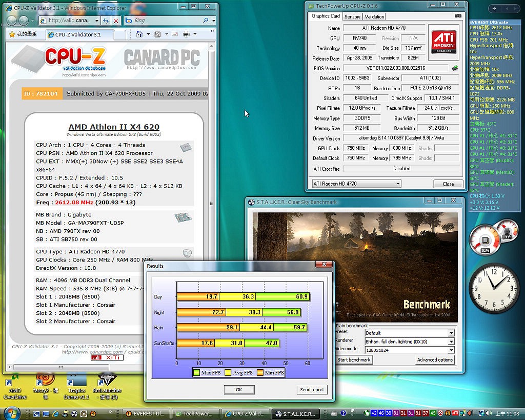The height and width of the screenshot is (420, 525).
Task: Click the Internet Explorer quick launch icon
Action: 55,414
